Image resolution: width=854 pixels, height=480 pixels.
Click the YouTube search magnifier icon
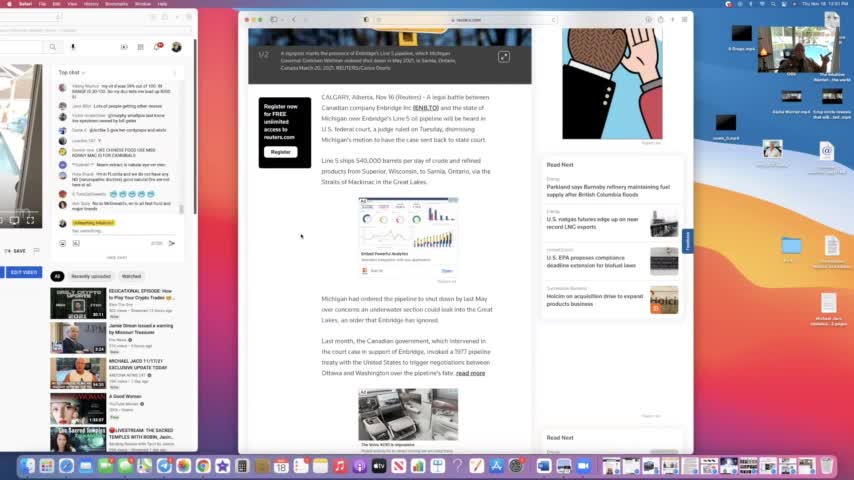53,47
